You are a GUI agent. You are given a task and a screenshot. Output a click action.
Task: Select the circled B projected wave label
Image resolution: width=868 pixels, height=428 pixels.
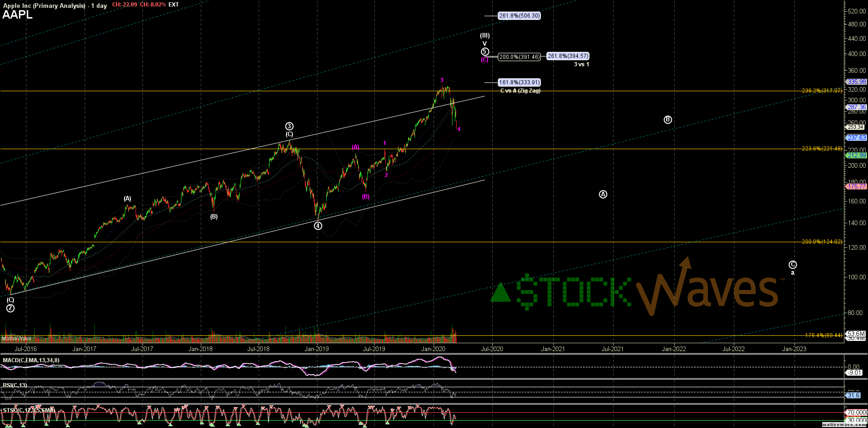[x=668, y=120]
